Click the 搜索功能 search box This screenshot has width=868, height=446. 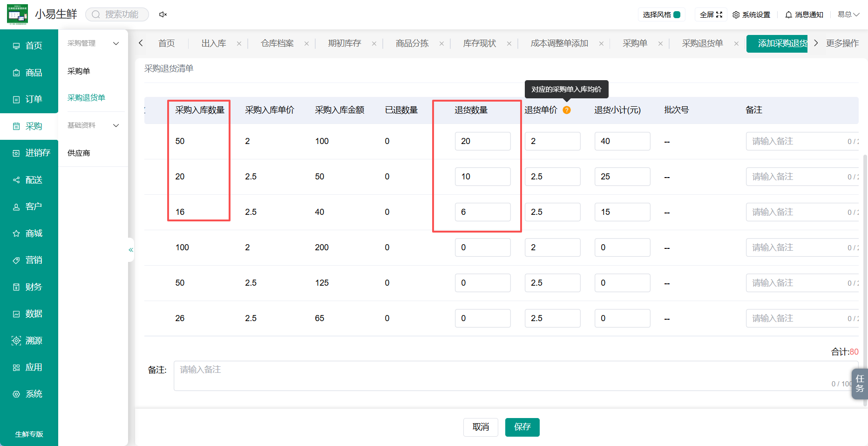tap(117, 14)
